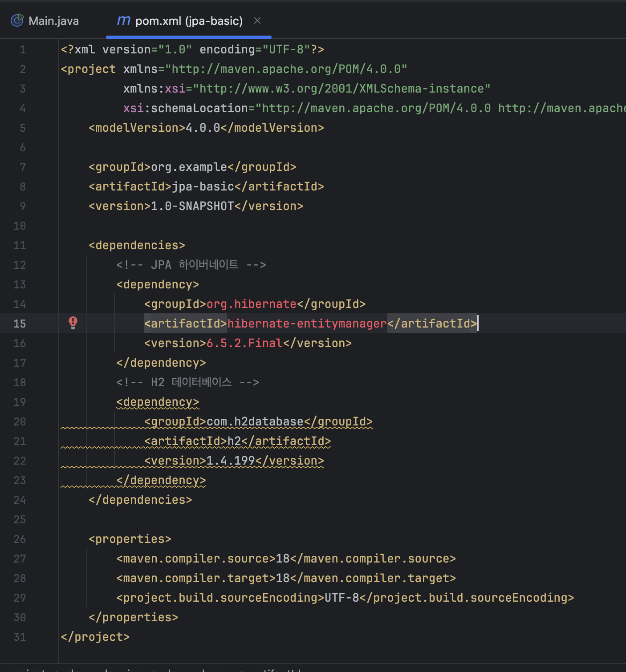This screenshot has height=672, width=626.
Task: Click the opening properties tag
Action: click(130, 539)
